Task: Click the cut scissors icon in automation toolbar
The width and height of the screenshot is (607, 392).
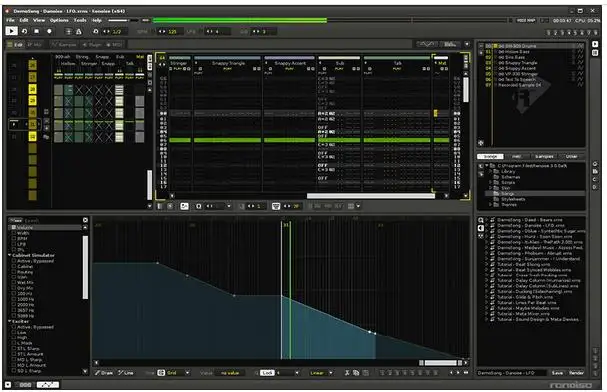Action: pos(347,373)
